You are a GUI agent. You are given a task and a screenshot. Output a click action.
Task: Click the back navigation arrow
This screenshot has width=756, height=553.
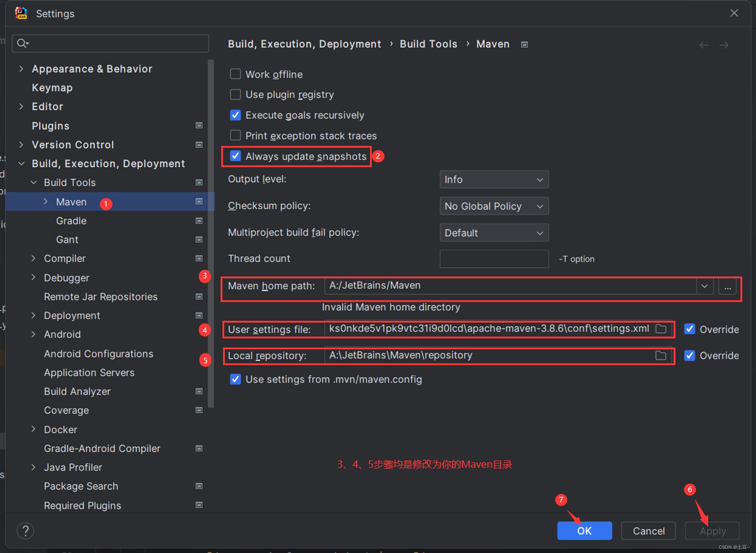704,45
